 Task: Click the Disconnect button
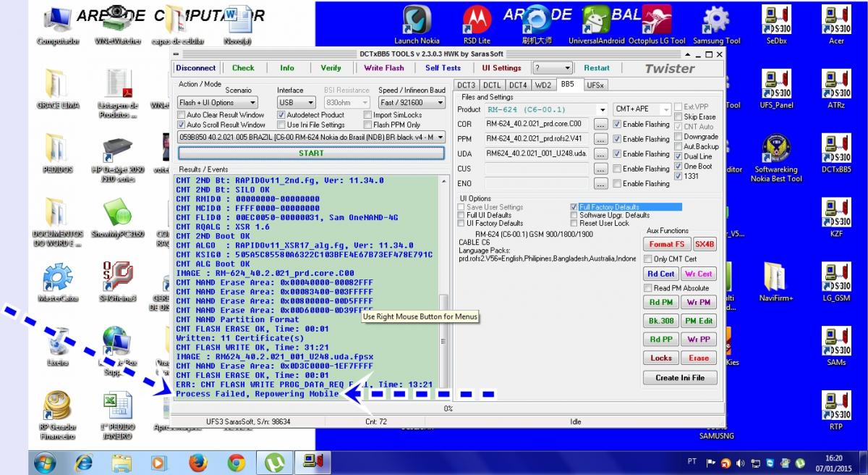(196, 68)
